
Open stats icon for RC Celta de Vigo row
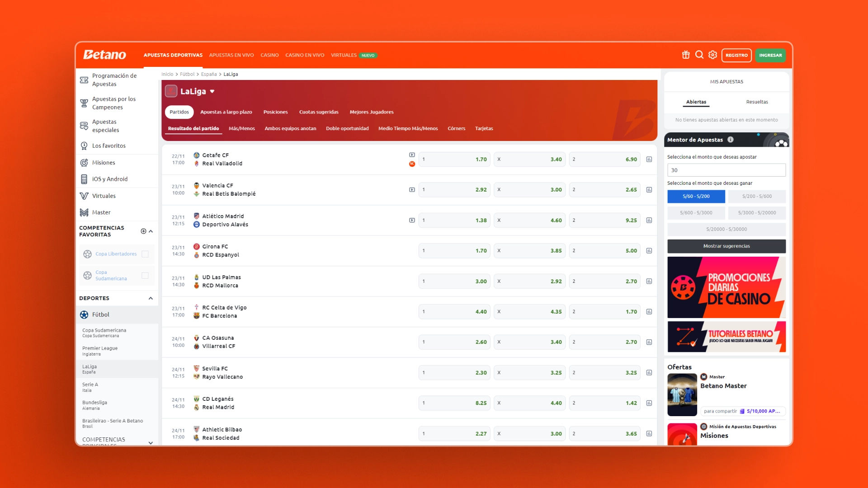(649, 312)
